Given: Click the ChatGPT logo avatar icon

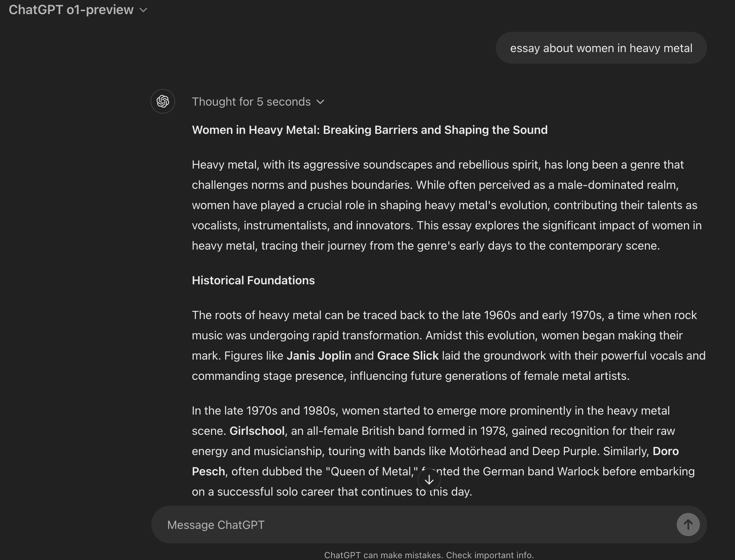Looking at the screenshot, I should [x=163, y=101].
